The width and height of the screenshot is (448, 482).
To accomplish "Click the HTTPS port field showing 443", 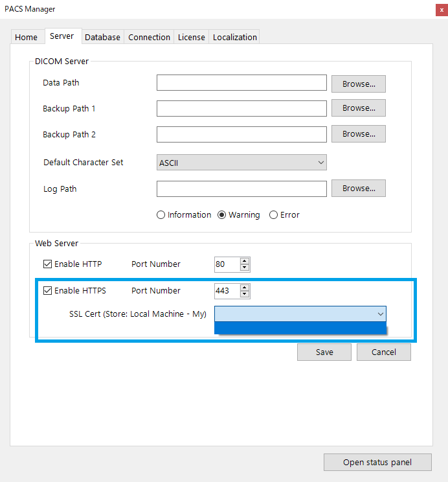I will (227, 291).
